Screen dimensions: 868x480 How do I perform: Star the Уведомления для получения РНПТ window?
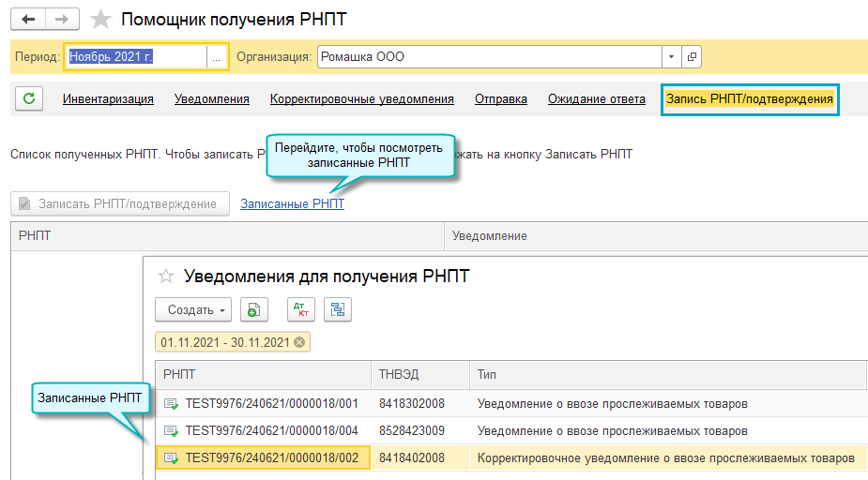click(x=166, y=276)
